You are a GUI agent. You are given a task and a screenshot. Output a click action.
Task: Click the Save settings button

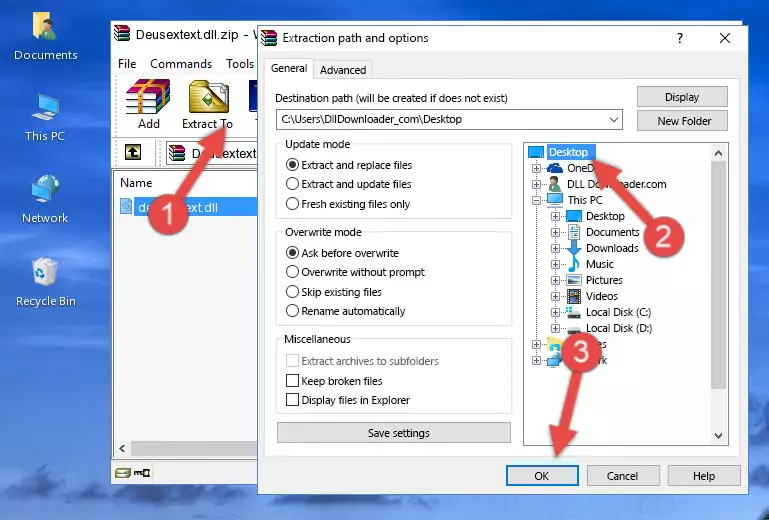[x=394, y=433]
